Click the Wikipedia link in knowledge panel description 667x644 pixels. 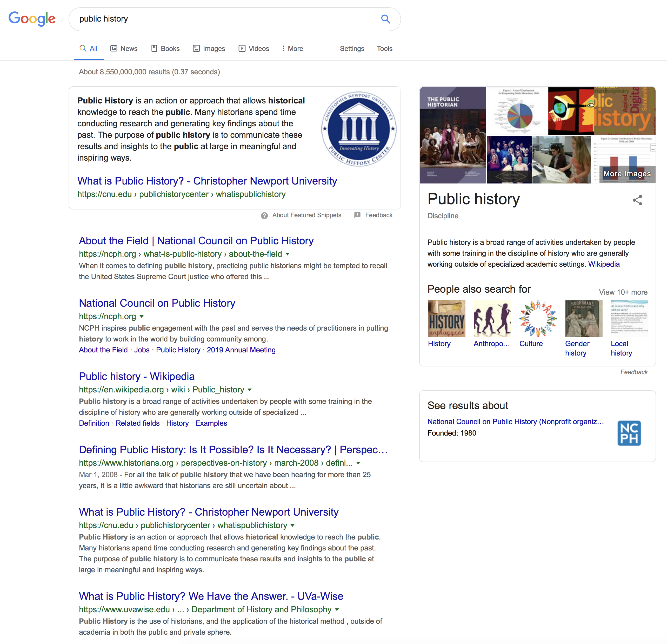point(604,264)
